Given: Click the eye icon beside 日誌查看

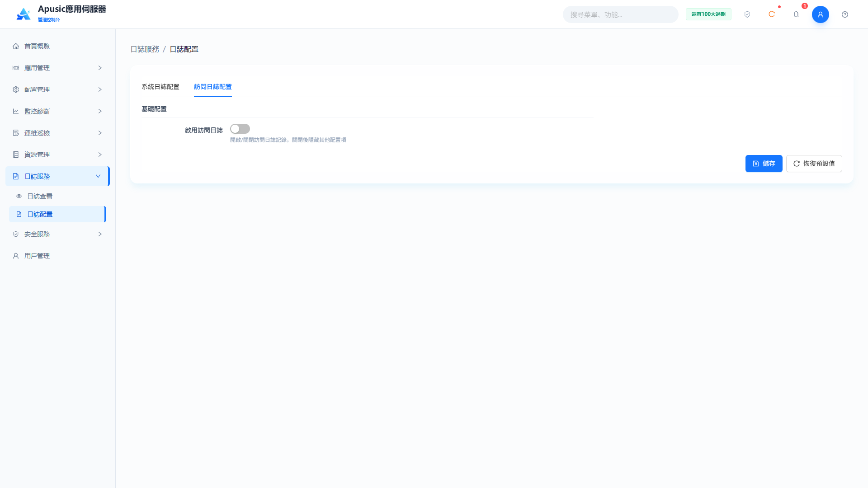Looking at the screenshot, I should (19, 196).
